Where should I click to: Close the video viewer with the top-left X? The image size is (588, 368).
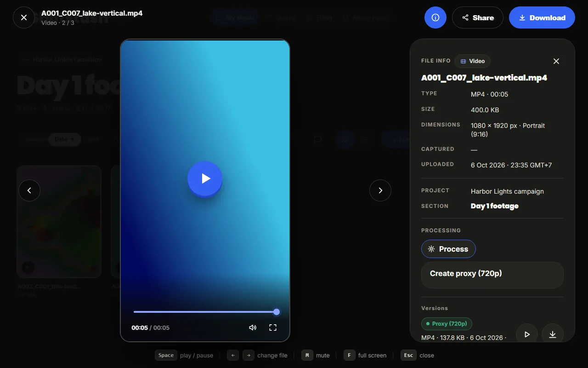(24, 17)
